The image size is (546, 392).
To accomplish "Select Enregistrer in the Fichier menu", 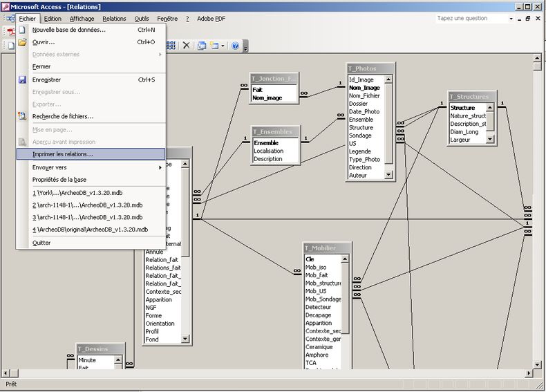I will (x=91, y=80).
